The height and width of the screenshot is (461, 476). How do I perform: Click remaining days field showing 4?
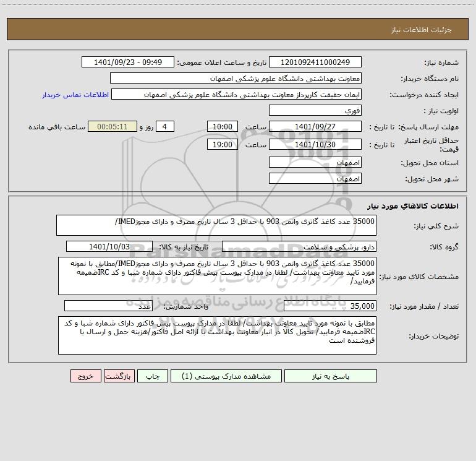click(x=165, y=126)
